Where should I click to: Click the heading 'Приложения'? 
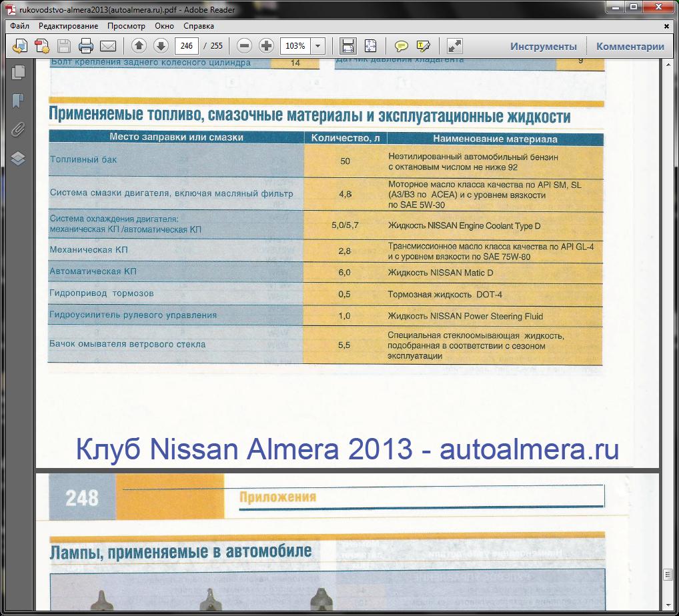277,497
